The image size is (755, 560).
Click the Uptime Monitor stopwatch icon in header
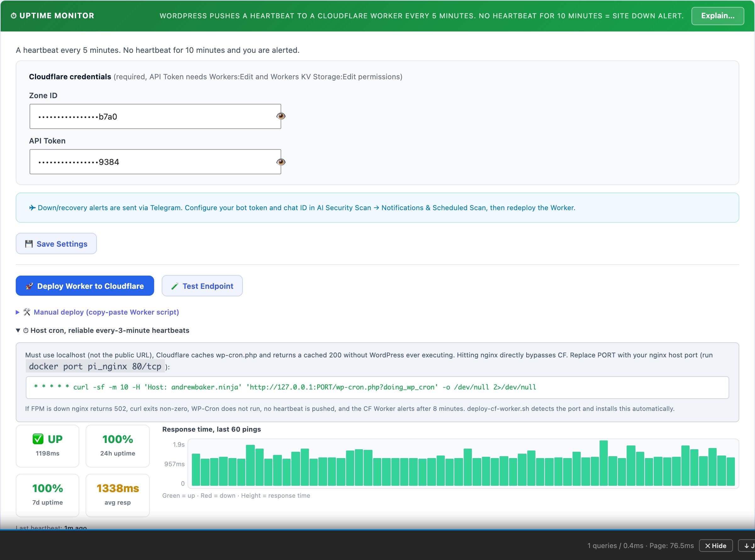point(14,16)
